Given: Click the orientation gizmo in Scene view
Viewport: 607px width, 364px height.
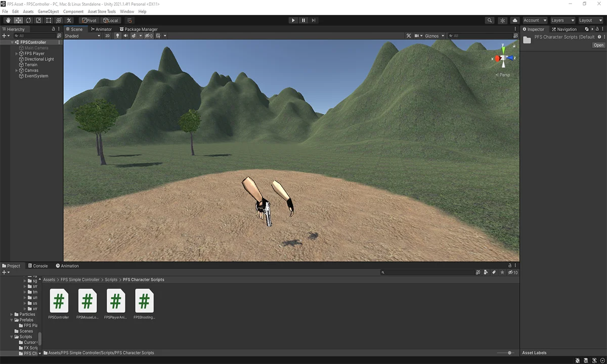Looking at the screenshot, I should pyautogui.click(x=503, y=58).
